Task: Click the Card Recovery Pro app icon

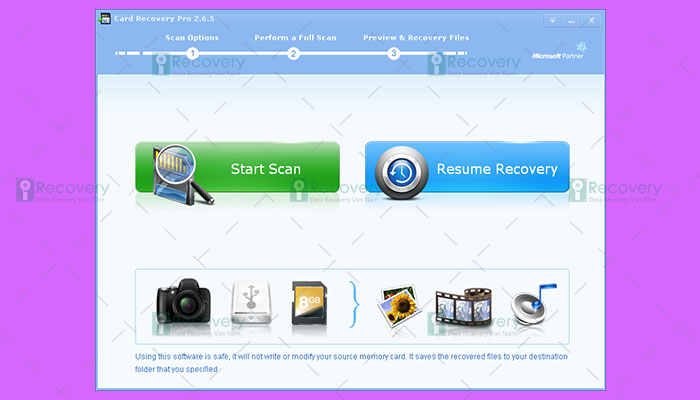Action: point(105,19)
